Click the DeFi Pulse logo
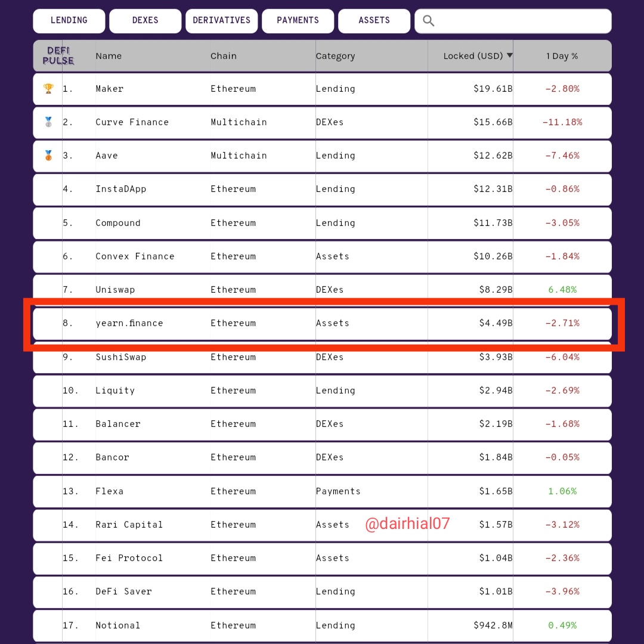This screenshot has width=644, height=644. tap(58, 56)
